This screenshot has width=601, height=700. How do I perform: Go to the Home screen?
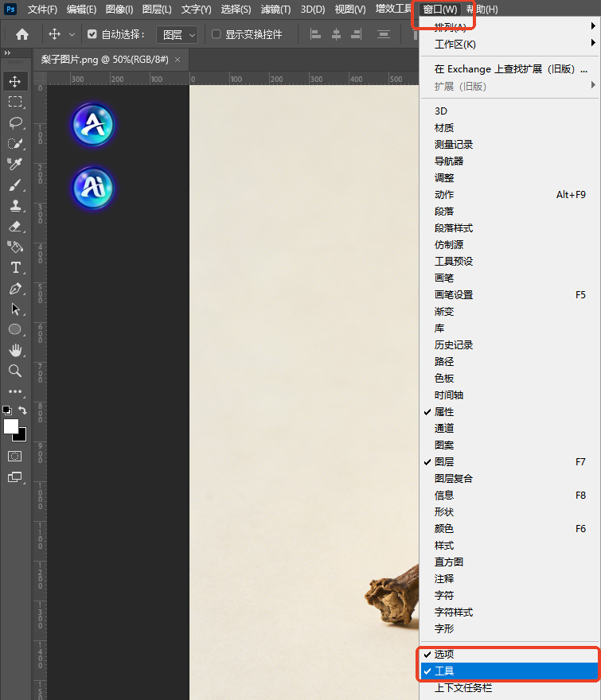pos(22,34)
